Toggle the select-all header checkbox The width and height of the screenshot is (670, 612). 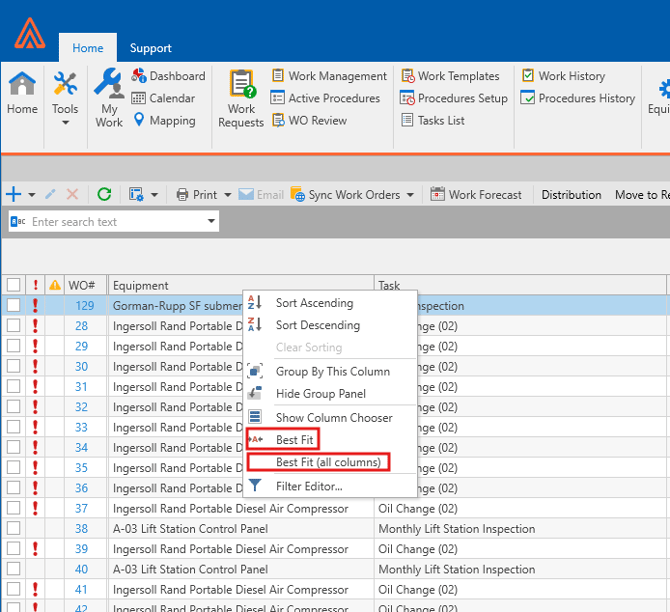(13, 285)
